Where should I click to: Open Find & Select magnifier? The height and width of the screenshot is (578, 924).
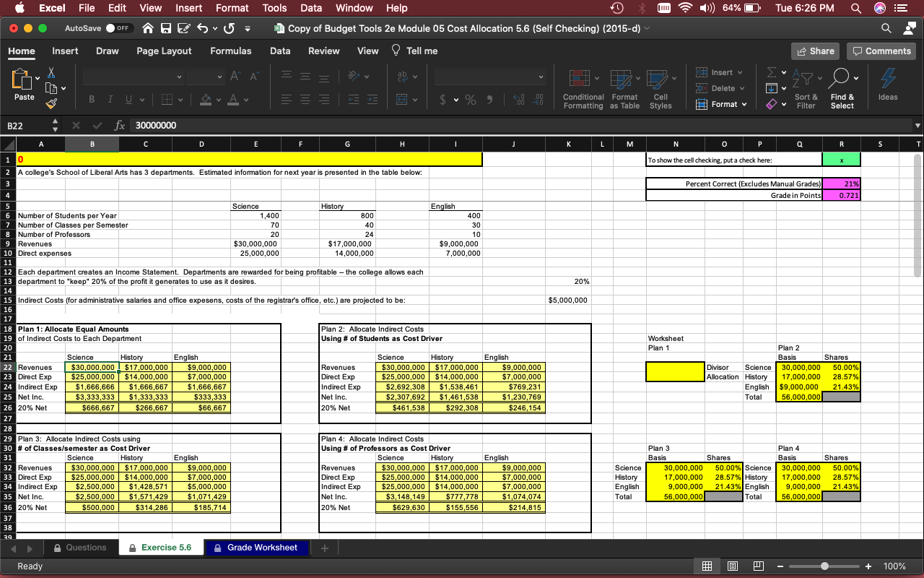[842, 88]
